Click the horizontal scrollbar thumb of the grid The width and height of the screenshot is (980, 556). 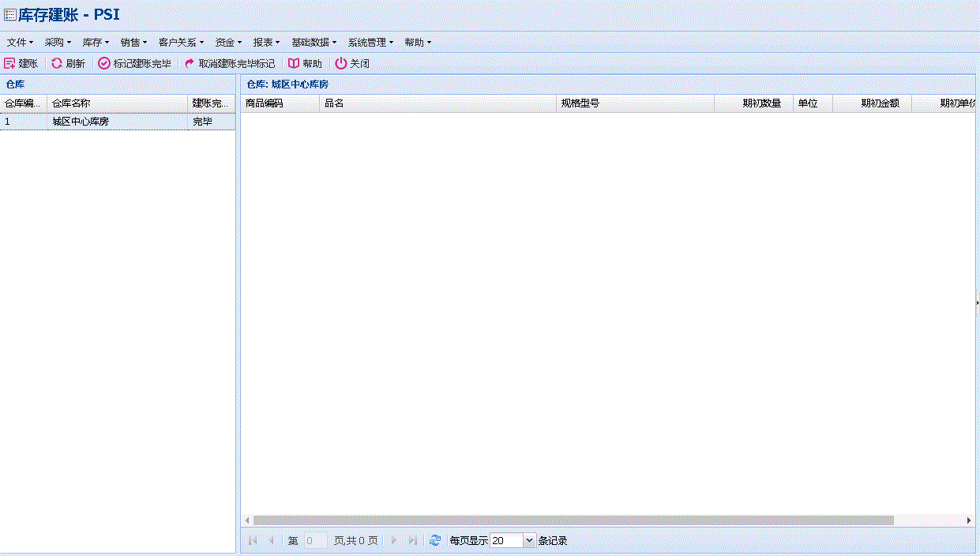pyautogui.click(x=573, y=520)
